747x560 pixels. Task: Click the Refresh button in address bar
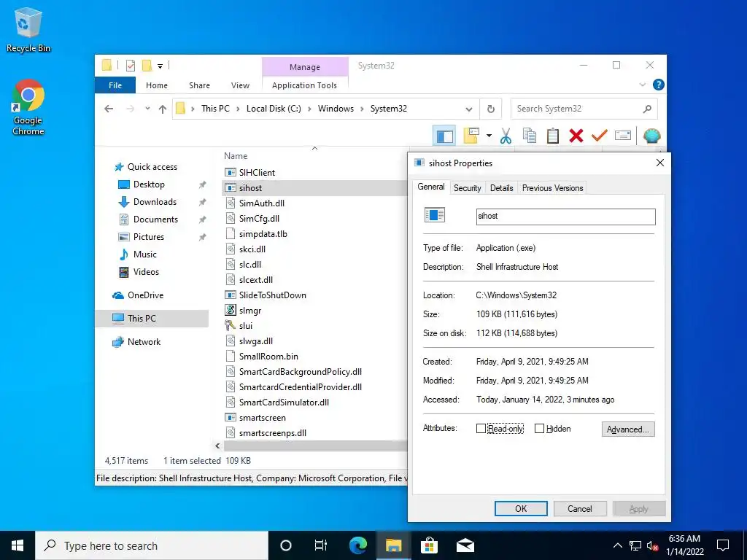491,109
